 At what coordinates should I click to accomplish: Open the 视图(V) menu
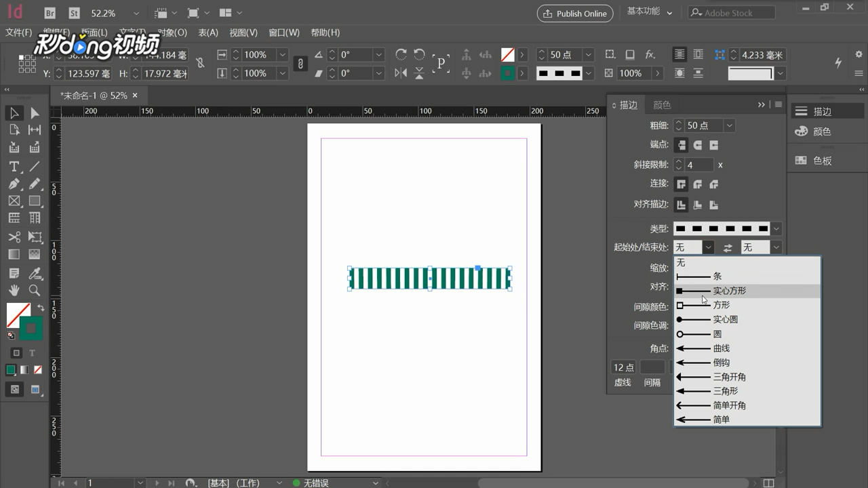243,33
